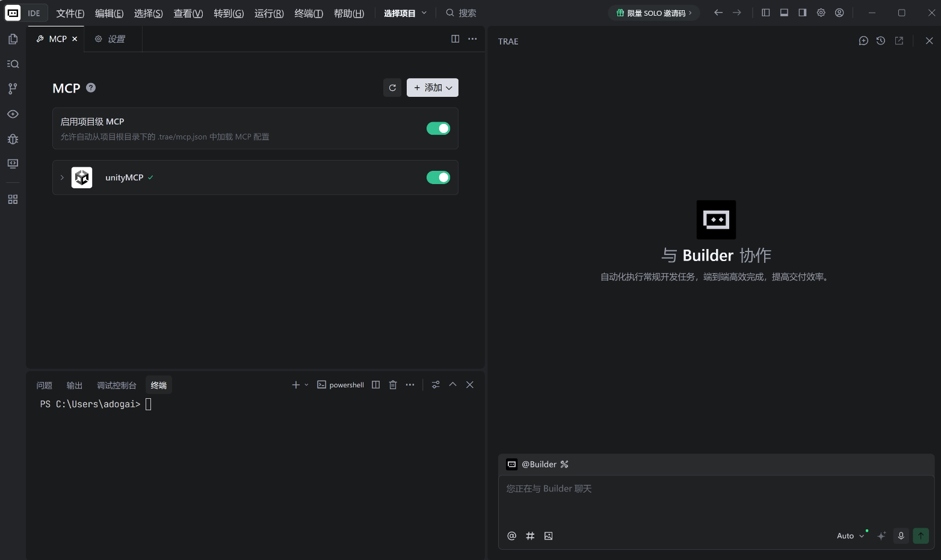Image resolution: width=941 pixels, height=560 pixels.
Task: Open the 选择(S) menu
Action: 149,13
